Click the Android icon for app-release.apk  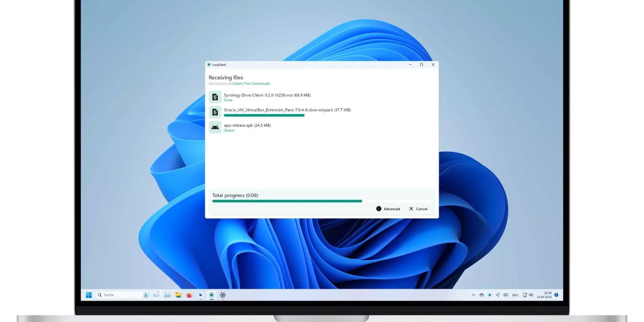click(215, 127)
